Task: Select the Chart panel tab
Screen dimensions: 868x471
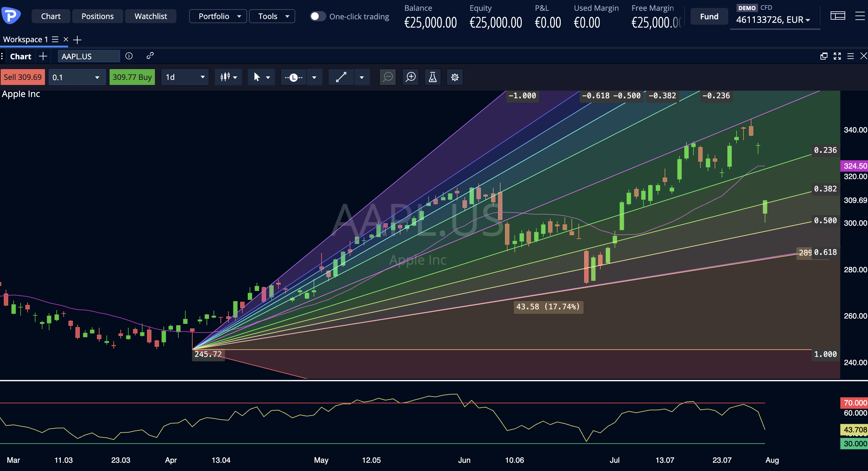Action: pyautogui.click(x=21, y=56)
